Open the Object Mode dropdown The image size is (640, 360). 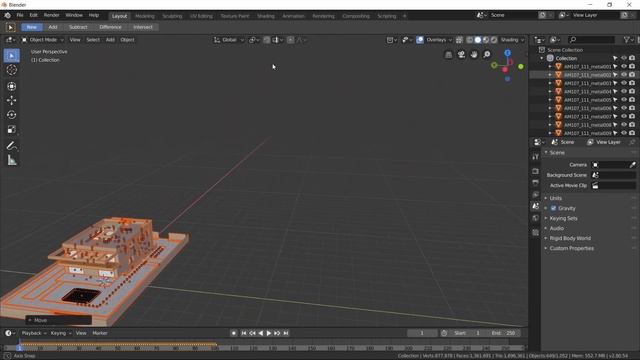click(43, 40)
